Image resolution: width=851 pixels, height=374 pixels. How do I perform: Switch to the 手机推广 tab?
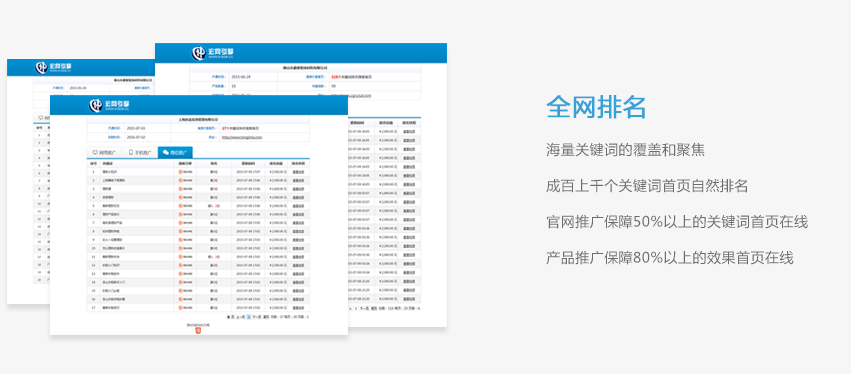139,153
